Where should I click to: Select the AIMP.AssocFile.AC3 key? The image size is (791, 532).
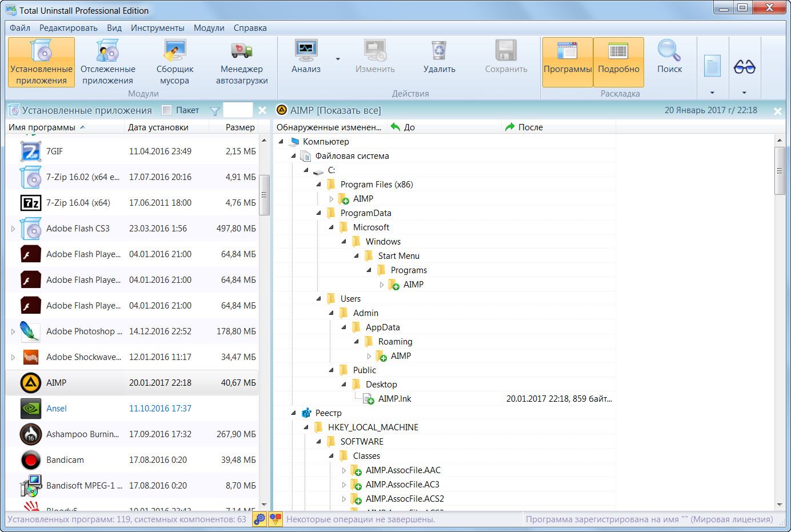pos(402,485)
